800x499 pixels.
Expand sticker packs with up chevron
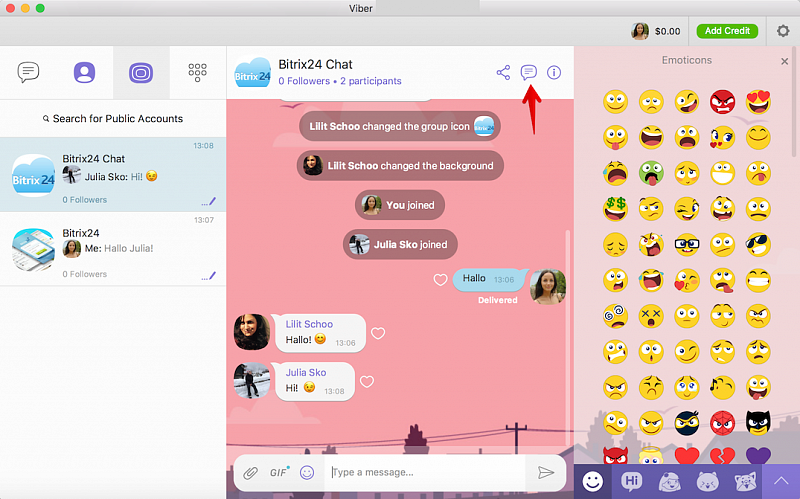781,481
